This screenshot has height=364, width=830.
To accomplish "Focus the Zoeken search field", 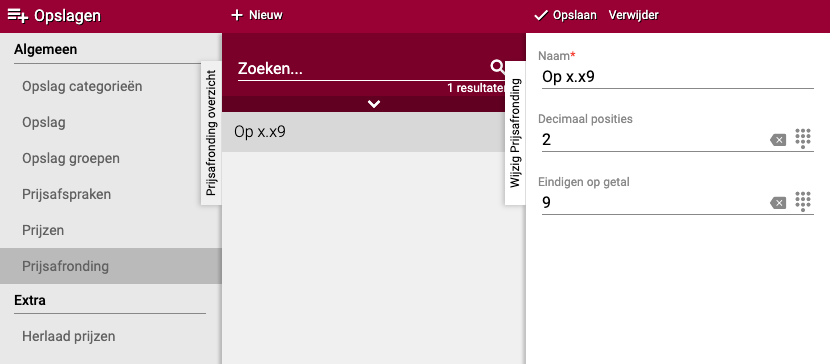I will (x=363, y=68).
